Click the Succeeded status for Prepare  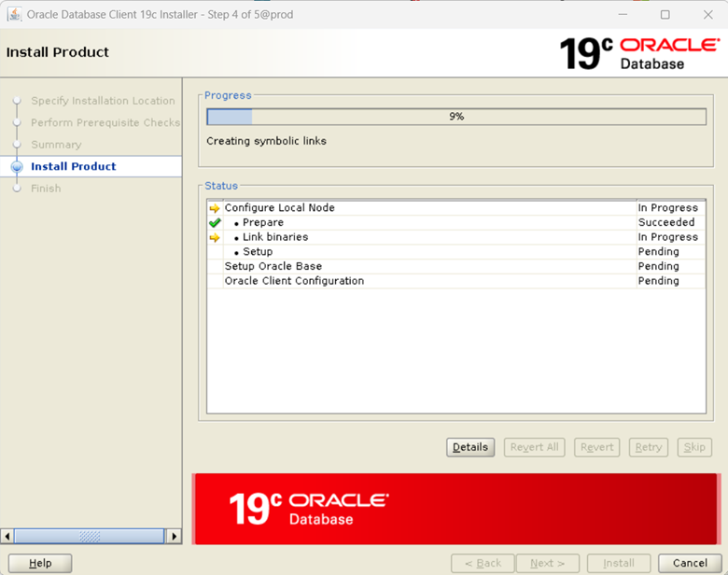[666, 222]
